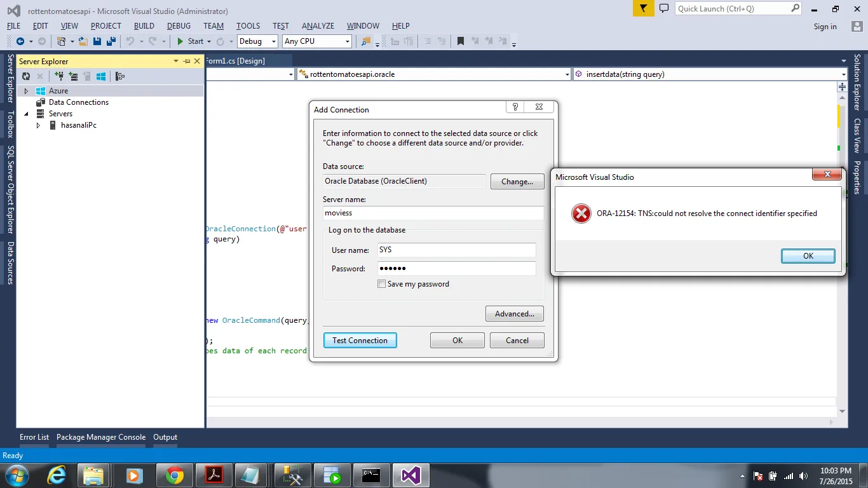This screenshot has height=488, width=868.
Task: Click OK in the ORA-12154 error dialog
Action: [x=808, y=256]
